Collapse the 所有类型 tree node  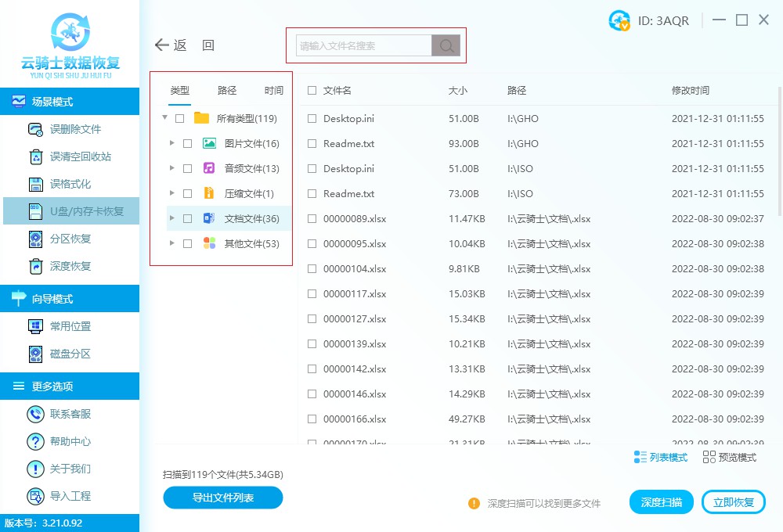(x=164, y=117)
